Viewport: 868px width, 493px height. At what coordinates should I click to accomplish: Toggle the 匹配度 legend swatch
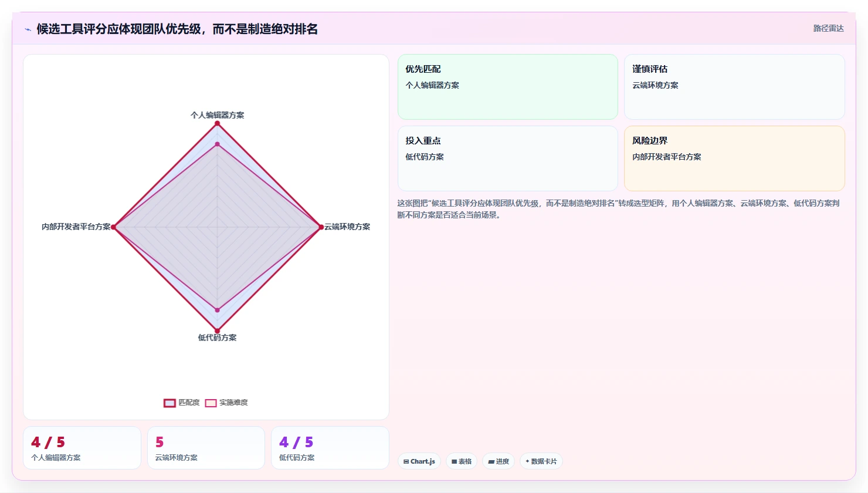(x=169, y=403)
